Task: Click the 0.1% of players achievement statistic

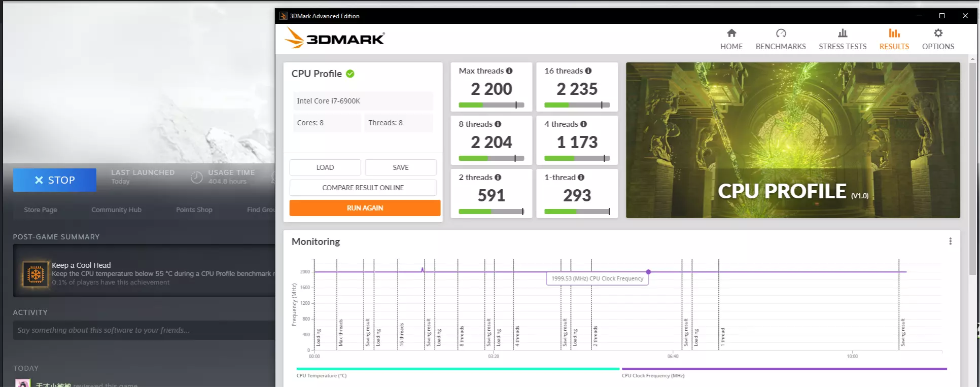Action: (x=111, y=283)
